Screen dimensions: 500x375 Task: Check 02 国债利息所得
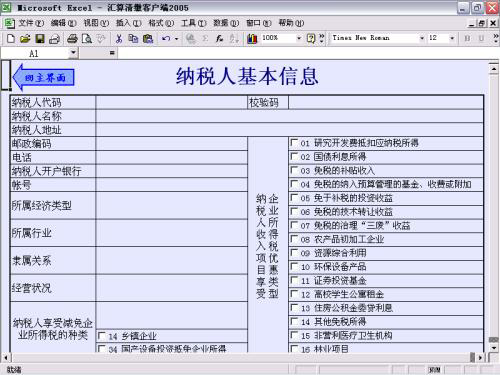coord(294,157)
